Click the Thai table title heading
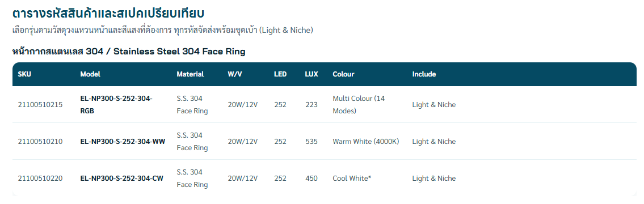Screen dimensions: 644x204 (108, 12)
